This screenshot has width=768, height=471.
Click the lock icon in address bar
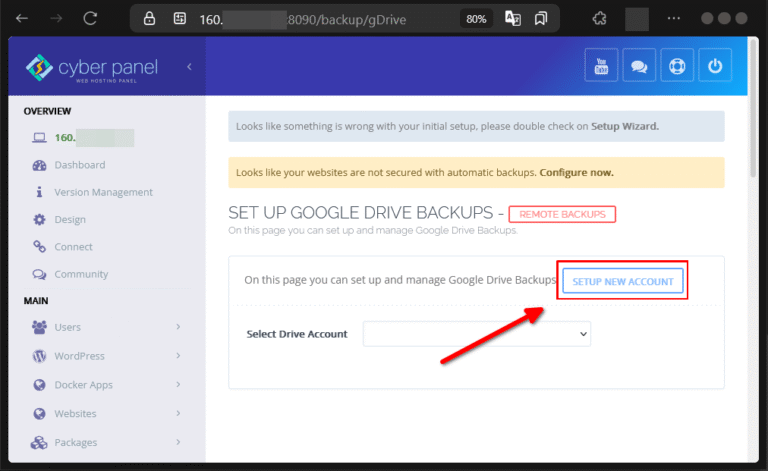[149, 19]
